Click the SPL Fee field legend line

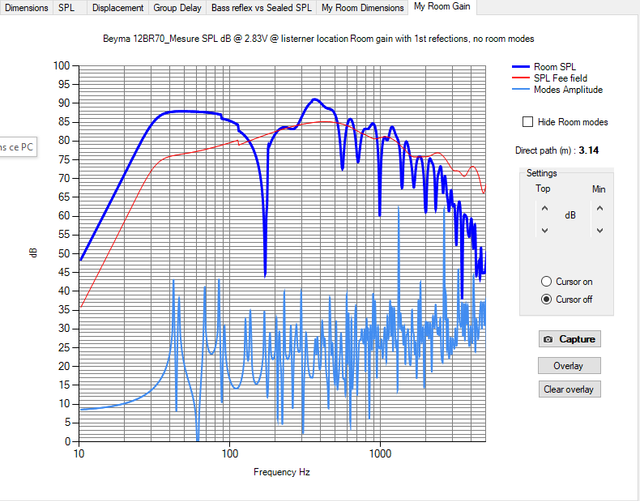pos(521,78)
